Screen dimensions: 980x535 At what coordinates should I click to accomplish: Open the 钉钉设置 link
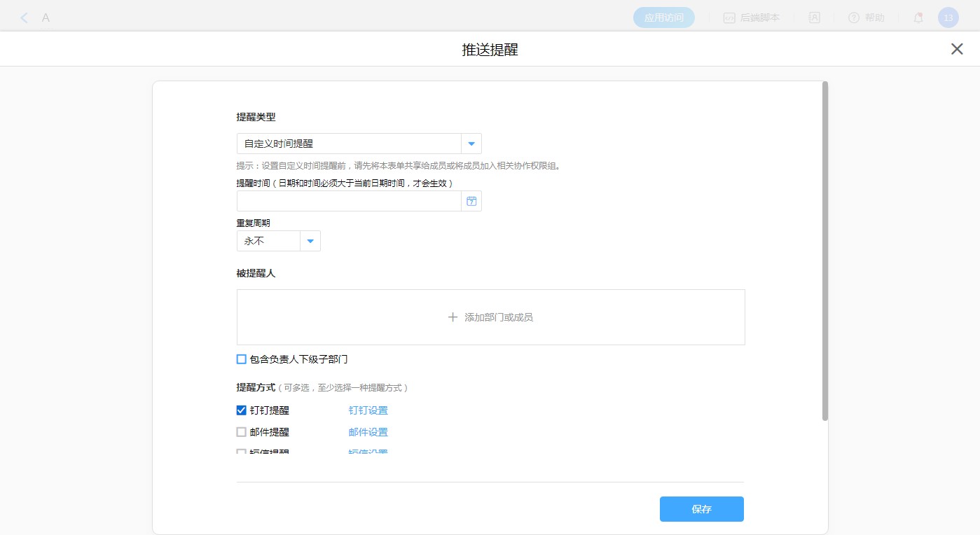coord(368,410)
